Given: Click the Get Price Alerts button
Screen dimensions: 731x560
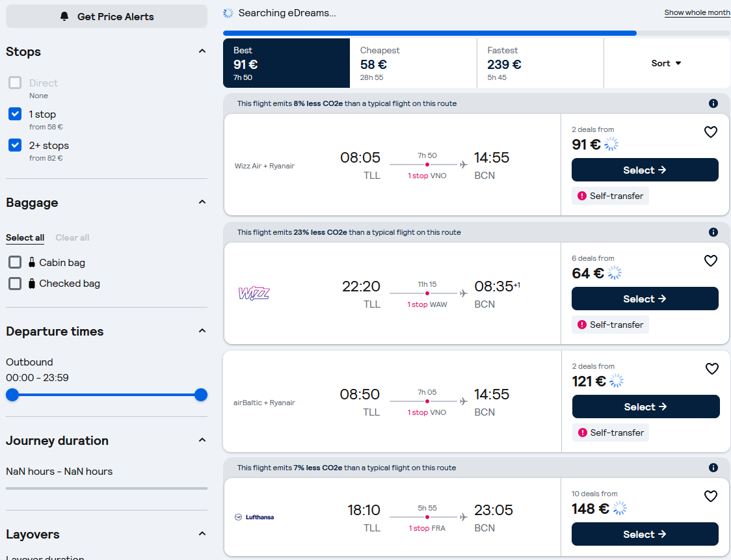Looking at the screenshot, I should [x=107, y=16].
